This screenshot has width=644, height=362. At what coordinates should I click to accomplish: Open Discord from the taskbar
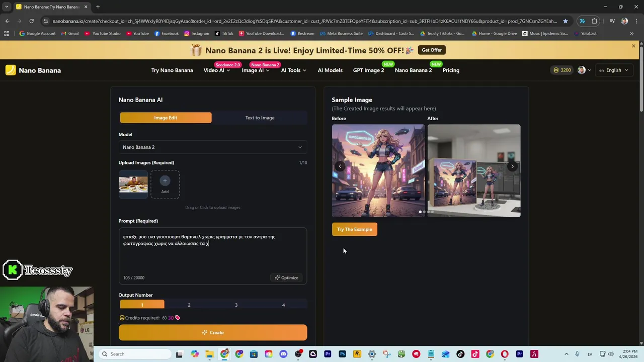tap(283, 354)
